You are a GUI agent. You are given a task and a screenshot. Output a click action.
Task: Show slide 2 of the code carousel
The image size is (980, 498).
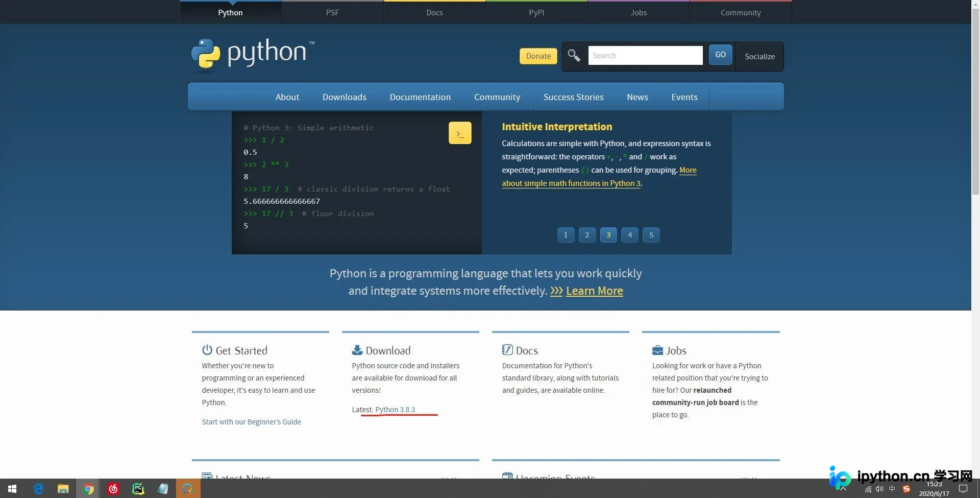point(587,235)
